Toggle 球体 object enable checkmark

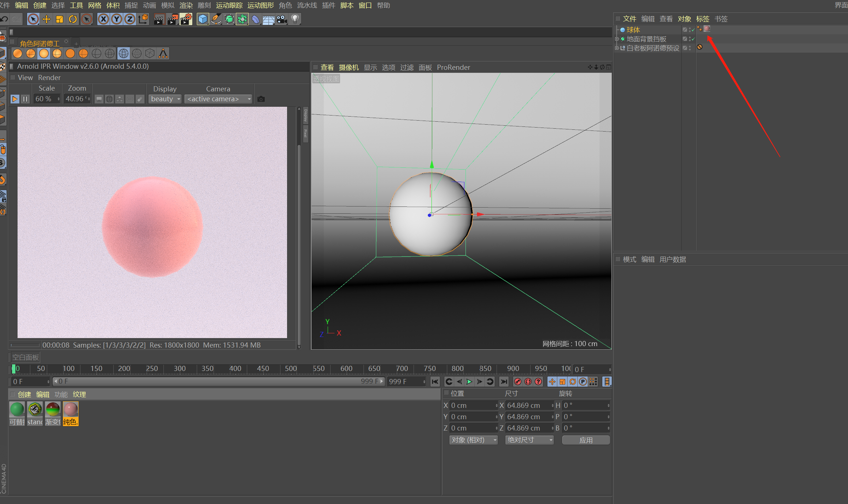(693, 30)
